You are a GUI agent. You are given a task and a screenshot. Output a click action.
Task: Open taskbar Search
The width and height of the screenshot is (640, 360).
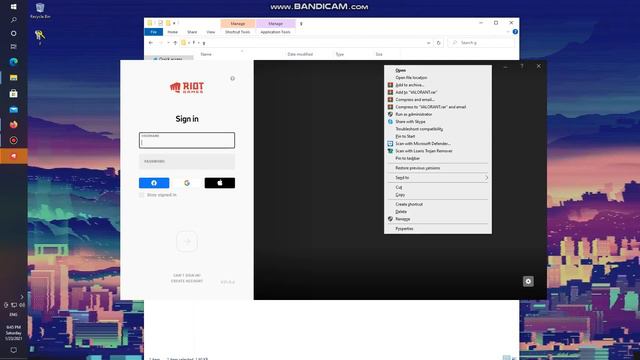(x=13, y=20)
